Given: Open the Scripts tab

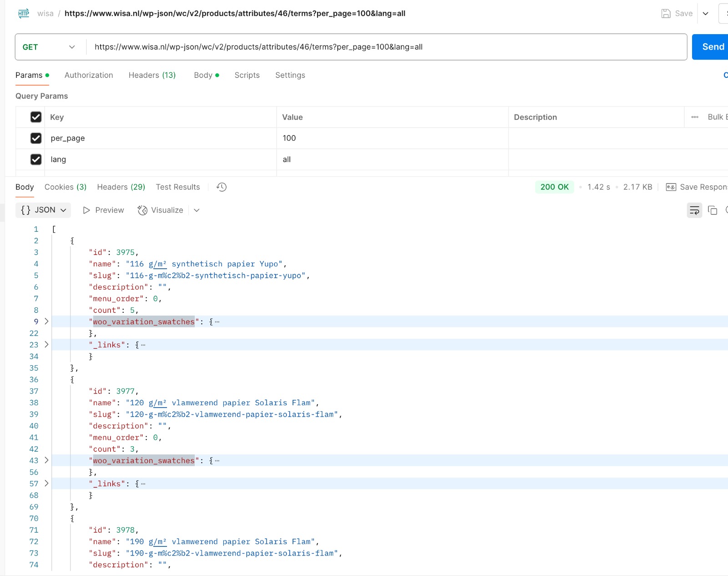Looking at the screenshot, I should pos(247,75).
